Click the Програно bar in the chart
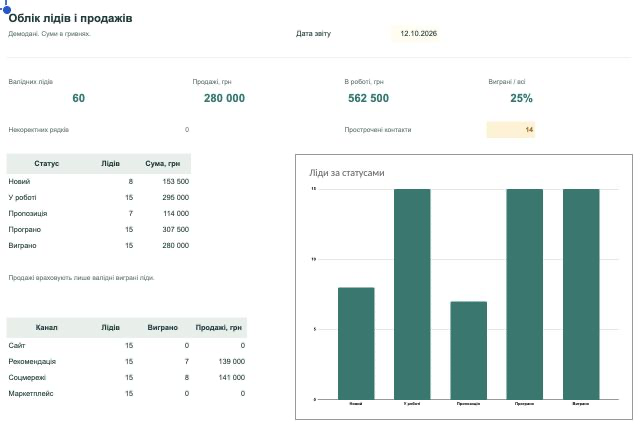 click(x=524, y=294)
